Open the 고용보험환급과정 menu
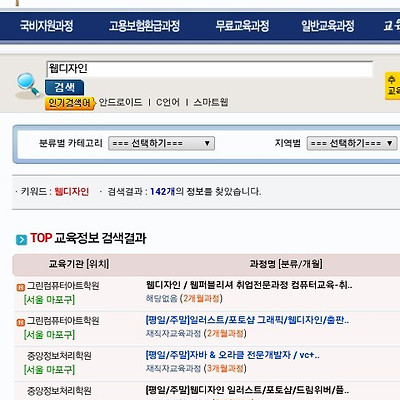This screenshot has width=400, height=400. [144, 26]
